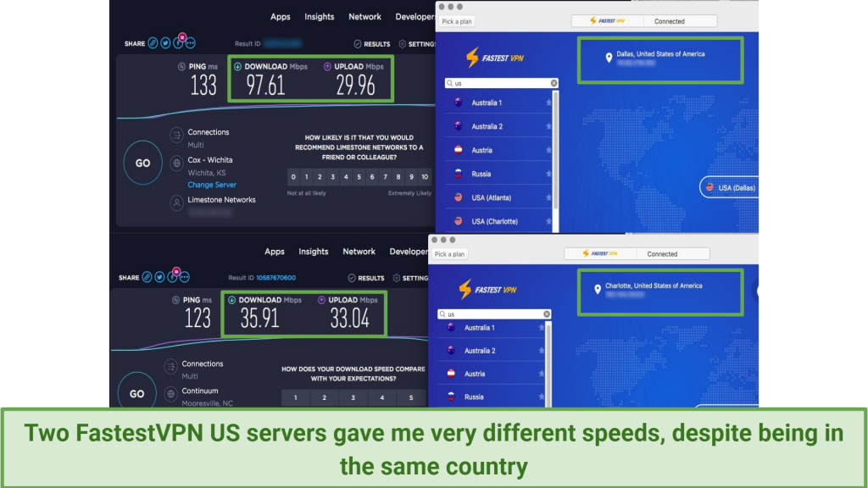
Task: Select rating 5 in Limestone recommendation survey
Action: pyautogui.click(x=359, y=177)
